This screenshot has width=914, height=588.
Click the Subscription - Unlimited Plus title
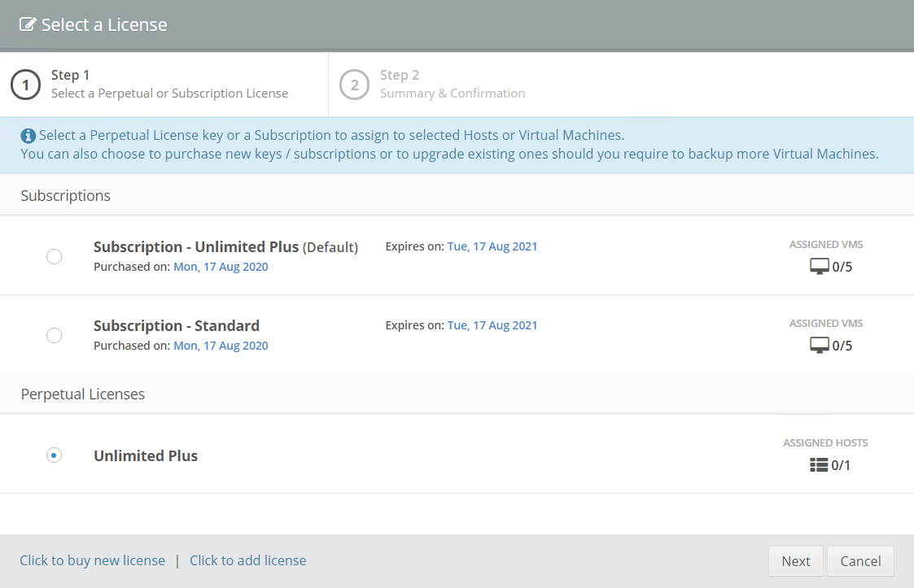coord(195,247)
